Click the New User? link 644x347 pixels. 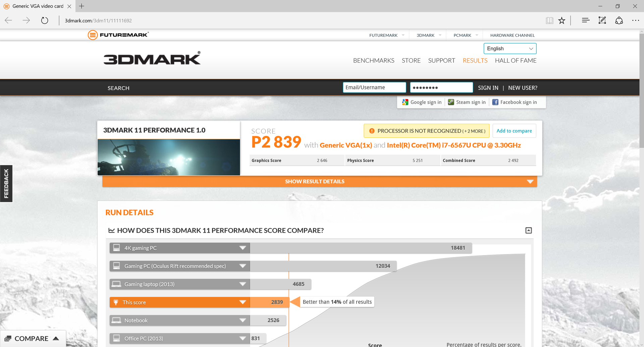click(523, 88)
